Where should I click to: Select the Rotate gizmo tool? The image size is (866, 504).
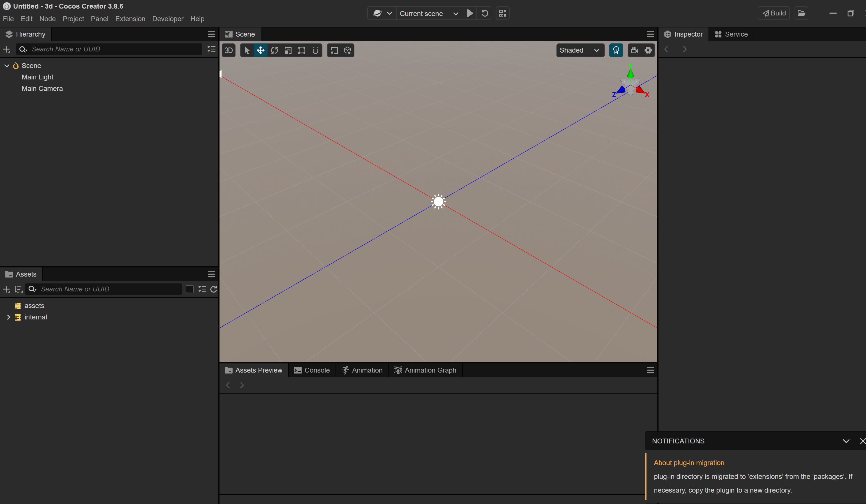tap(274, 51)
